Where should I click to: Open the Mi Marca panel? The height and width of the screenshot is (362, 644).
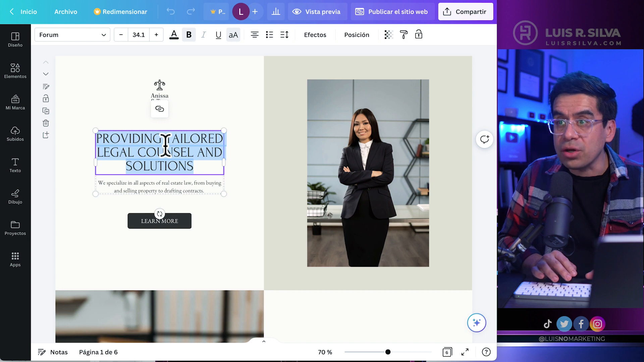15,102
